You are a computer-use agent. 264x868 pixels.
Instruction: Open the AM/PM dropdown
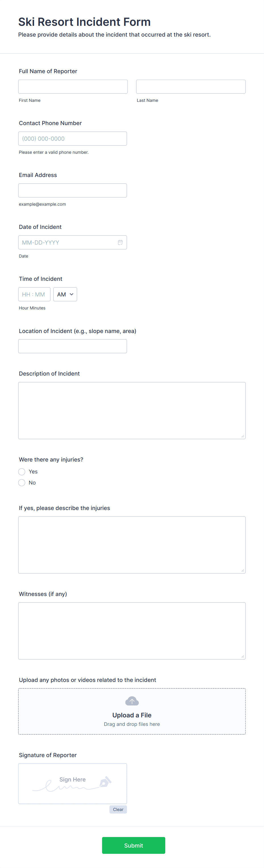[65, 294]
